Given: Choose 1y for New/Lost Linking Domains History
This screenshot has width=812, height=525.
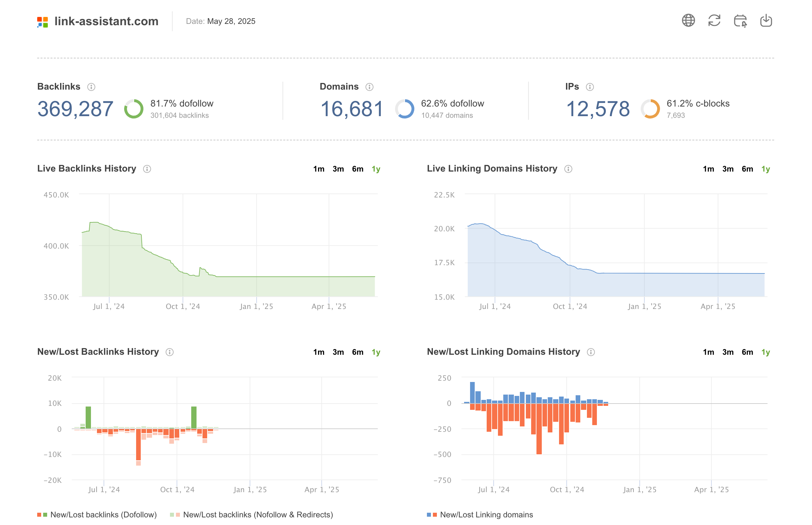Looking at the screenshot, I should [766, 352].
